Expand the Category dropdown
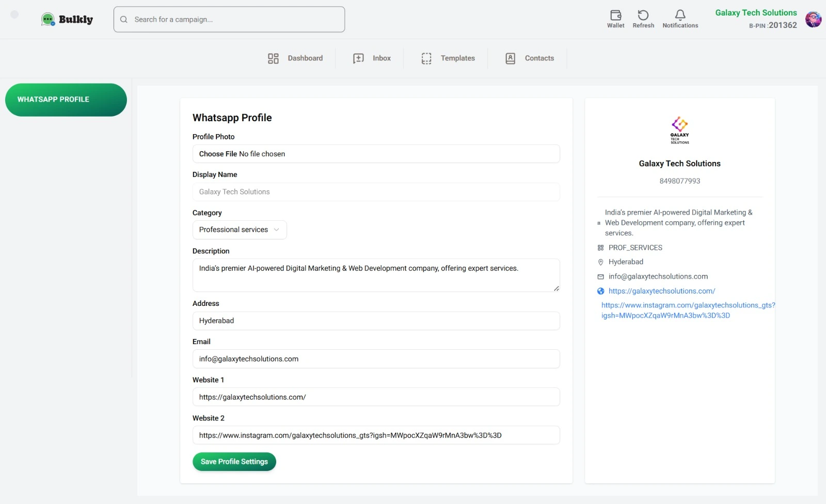The height and width of the screenshot is (504, 826). (240, 230)
